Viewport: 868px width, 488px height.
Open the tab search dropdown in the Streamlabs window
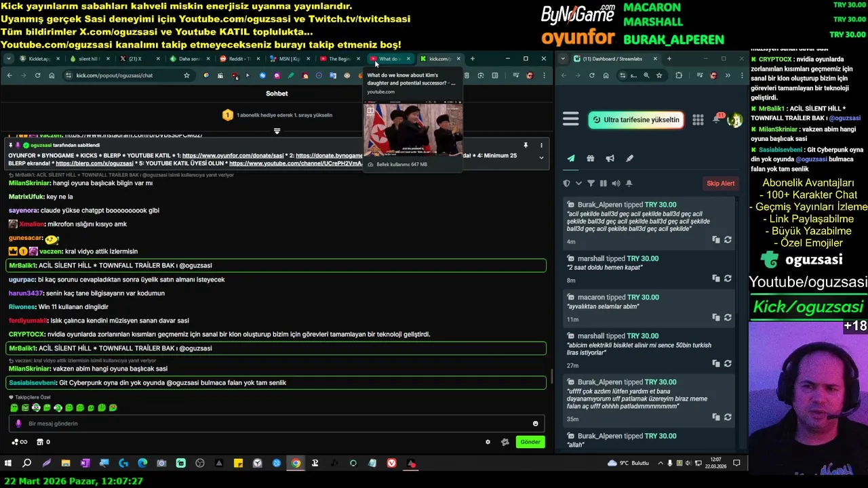coord(564,59)
